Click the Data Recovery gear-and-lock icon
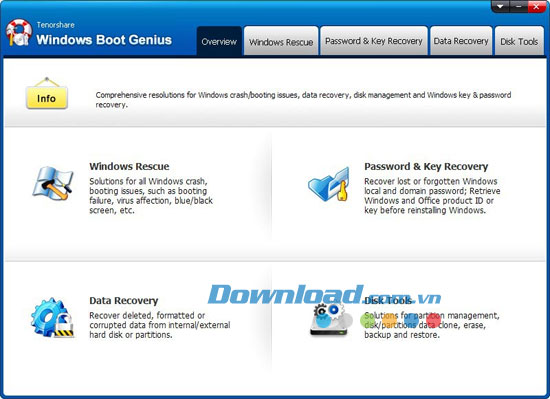The image size is (550, 399). (53, 318)
